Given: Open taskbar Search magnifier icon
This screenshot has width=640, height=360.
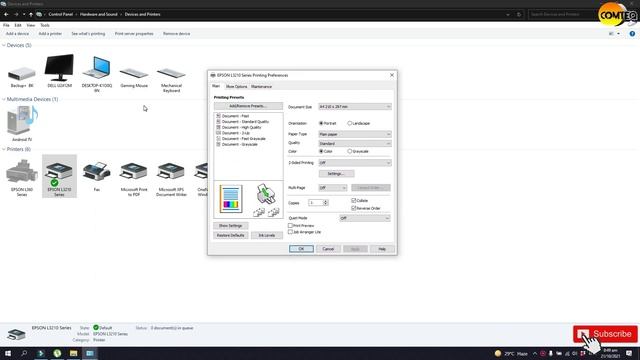Looking at the screenshot, I should [24, 353].
